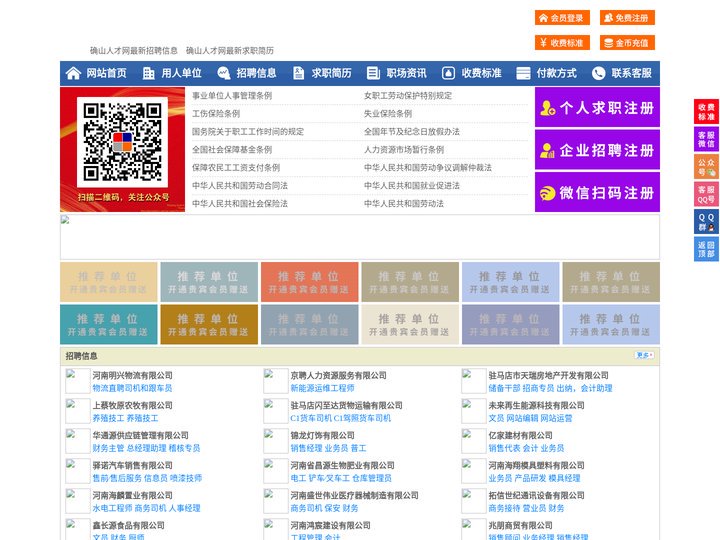Click the QR code image
The width and height of the screenshot is (720, 540).
click(x=122, y=142)
